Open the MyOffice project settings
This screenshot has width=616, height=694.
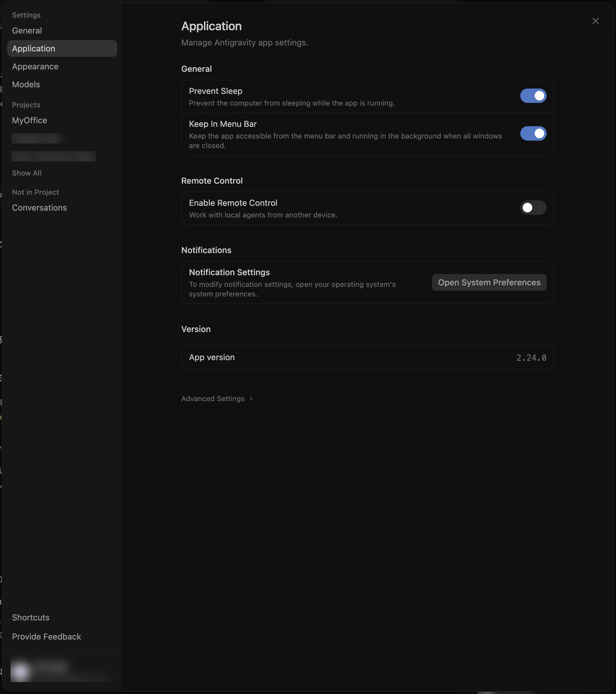[62, 120]
